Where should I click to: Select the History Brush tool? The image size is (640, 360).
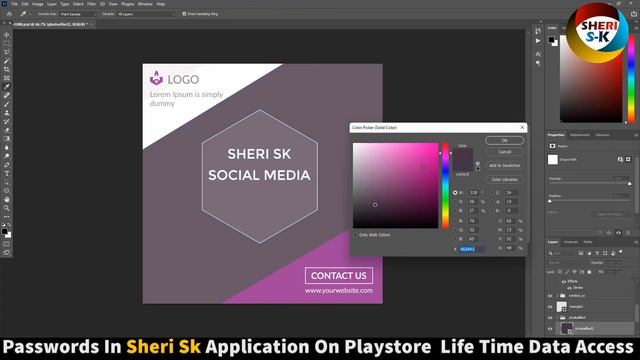click(7, 122)
